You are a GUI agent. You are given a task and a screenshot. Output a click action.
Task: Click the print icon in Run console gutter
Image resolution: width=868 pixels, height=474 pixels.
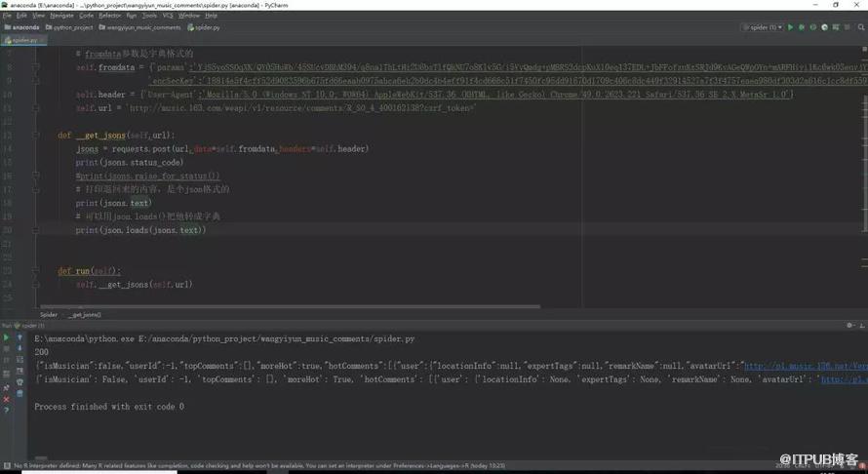(x=20, y=381)
